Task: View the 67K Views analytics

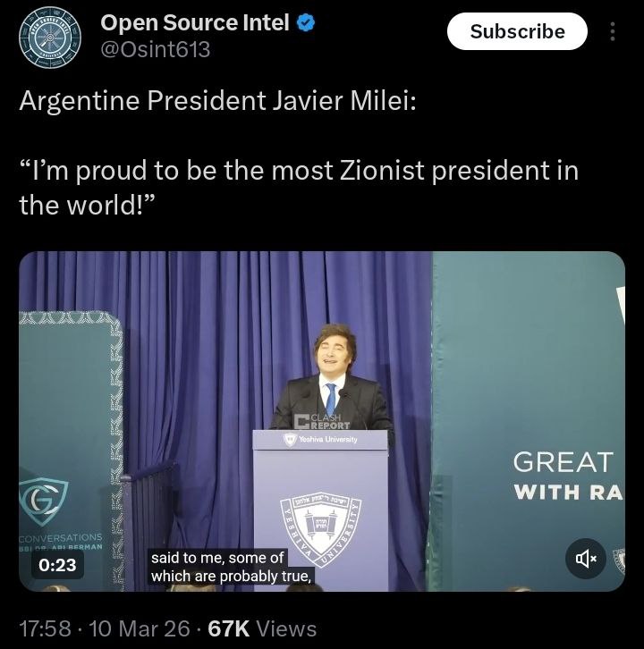Action: click(x=262, y=628)
